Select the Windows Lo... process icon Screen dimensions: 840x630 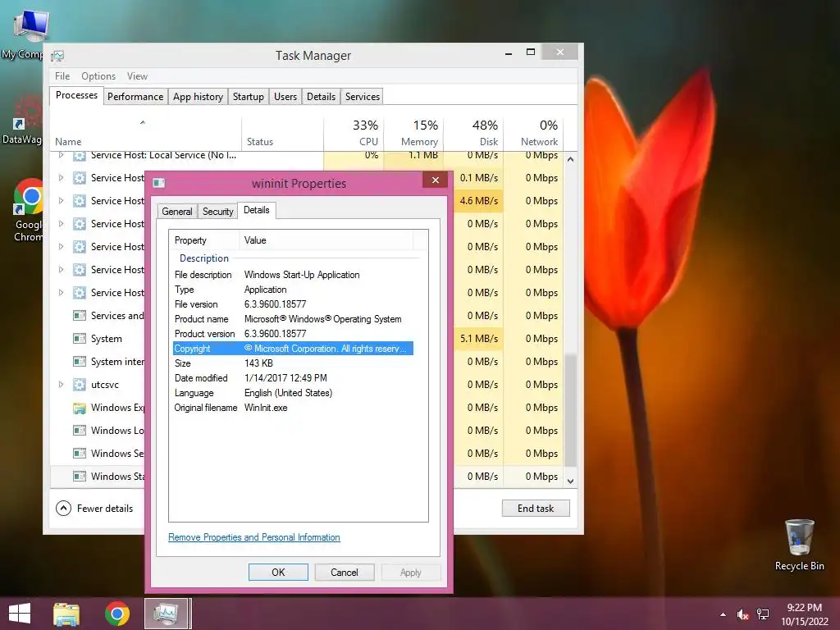pos(80,431)
